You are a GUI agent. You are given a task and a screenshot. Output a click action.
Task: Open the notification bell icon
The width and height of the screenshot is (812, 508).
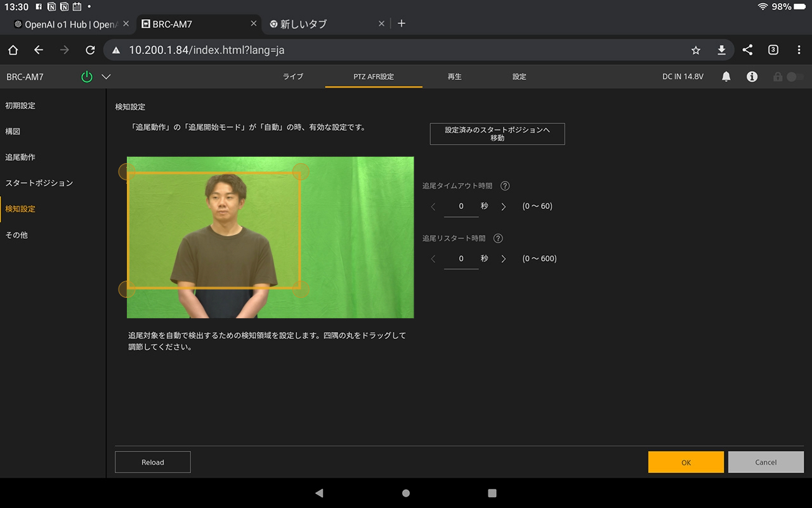(726, 77)
